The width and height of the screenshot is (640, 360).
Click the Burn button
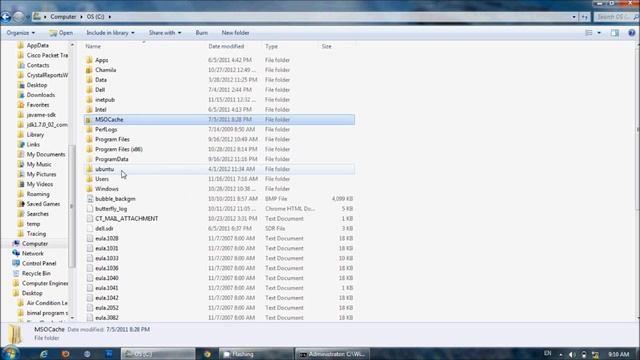(202, 33)
